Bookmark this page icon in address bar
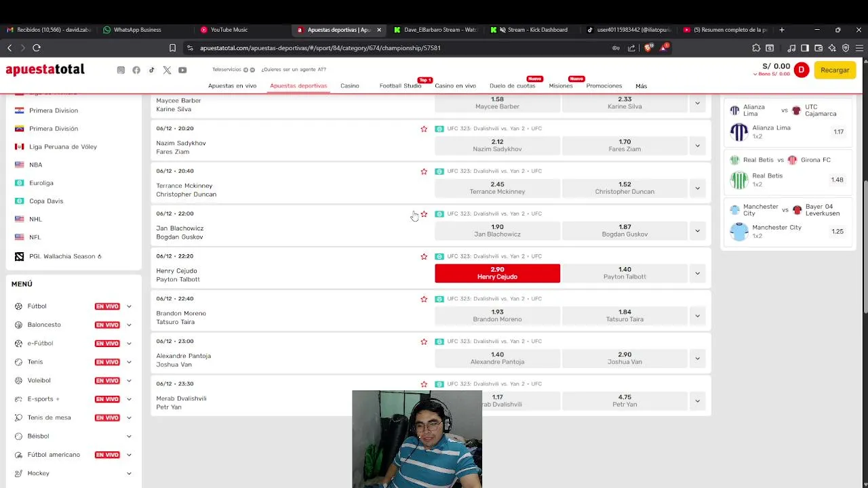868x488 pixels. (172, 48)
